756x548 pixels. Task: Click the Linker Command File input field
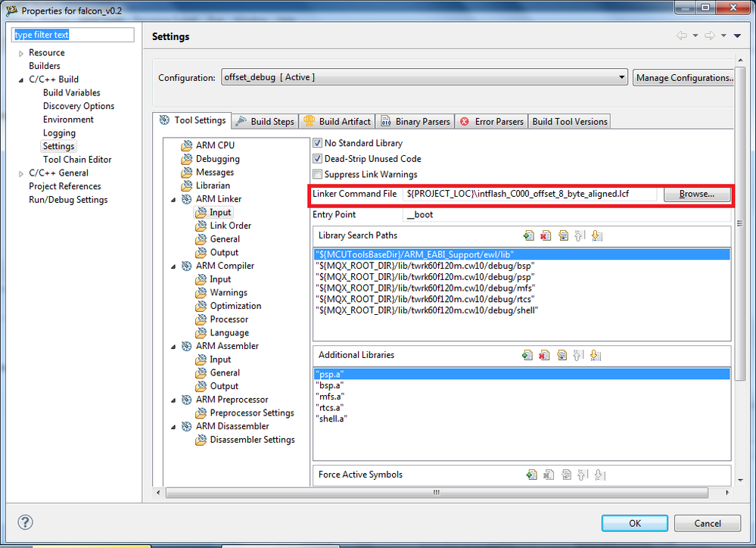coord(530,194)
